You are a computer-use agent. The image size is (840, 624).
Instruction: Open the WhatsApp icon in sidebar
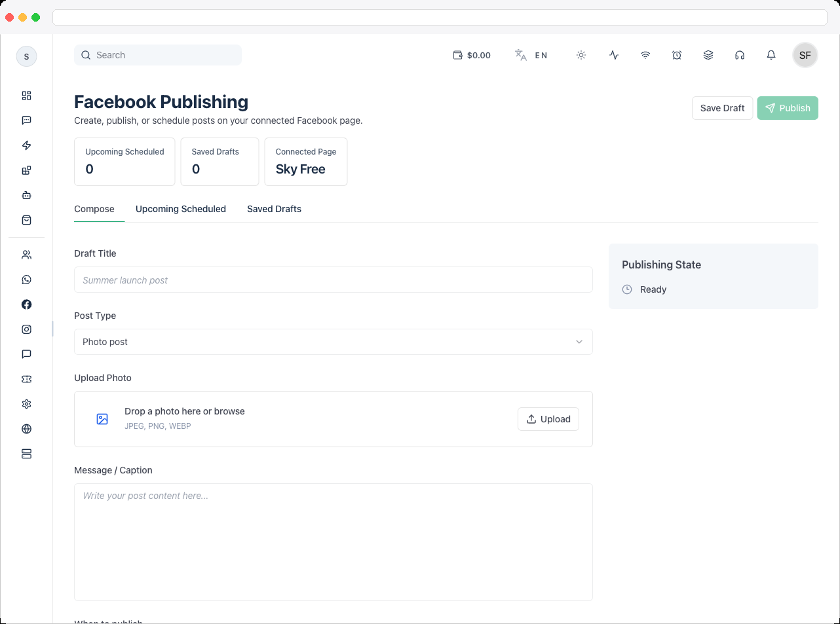pyautogui.click(x=26, y=280)
